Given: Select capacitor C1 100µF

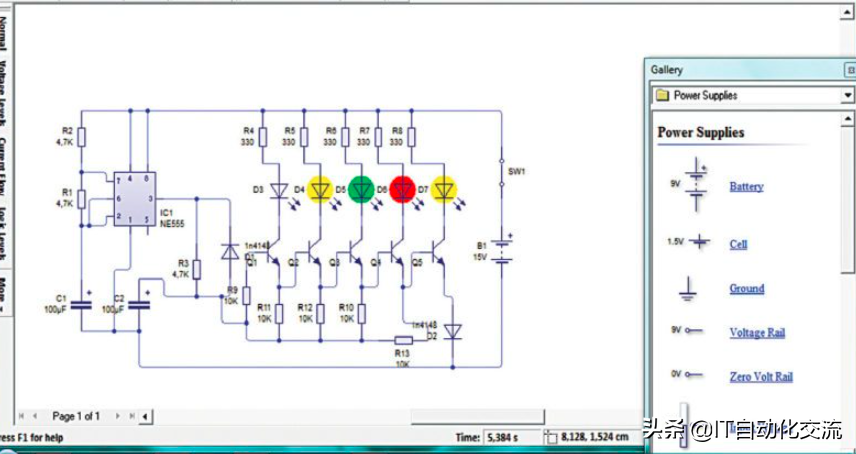Looking at the screenshot, I should click(x=81, y=305).
